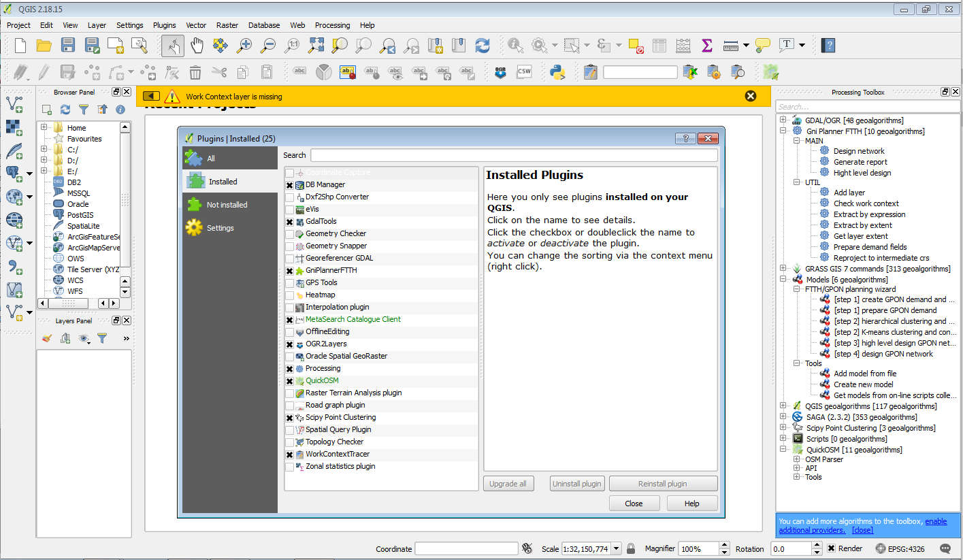
Task: Refresh the map canvas
Action: [x=483, y=46]
